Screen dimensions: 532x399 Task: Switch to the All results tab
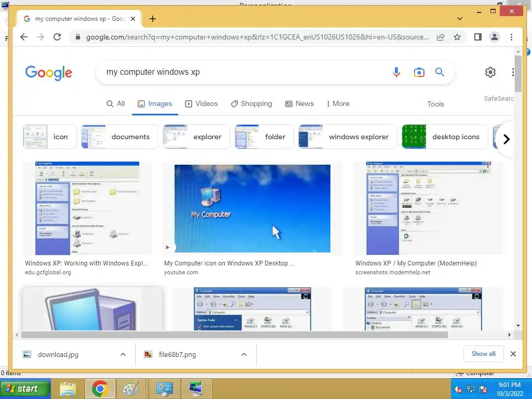tap(116, 104)
